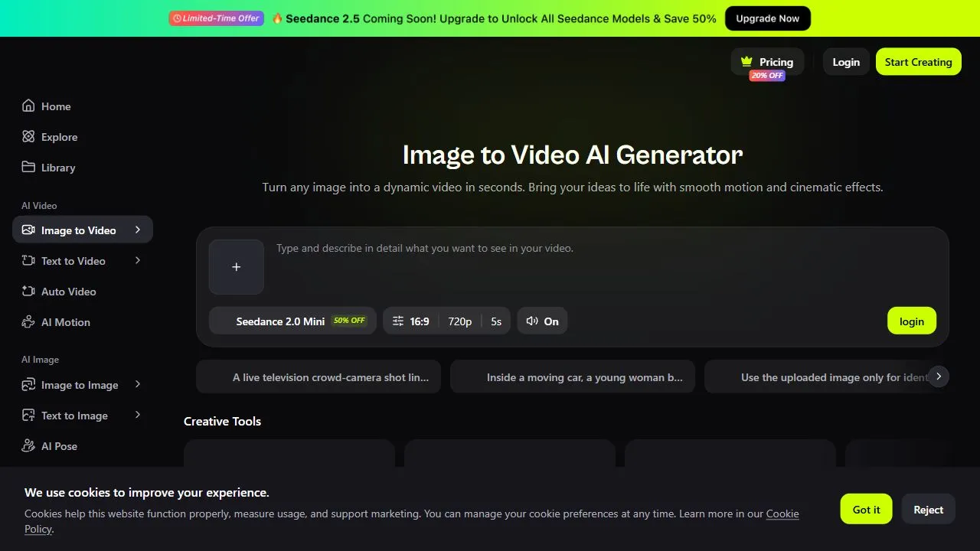Click the Text to Image icon

coord(28,416)
